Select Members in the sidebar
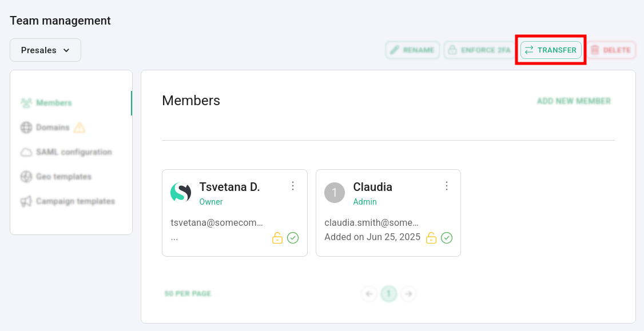Screen dimensions: 644x331 pos(54,103)
